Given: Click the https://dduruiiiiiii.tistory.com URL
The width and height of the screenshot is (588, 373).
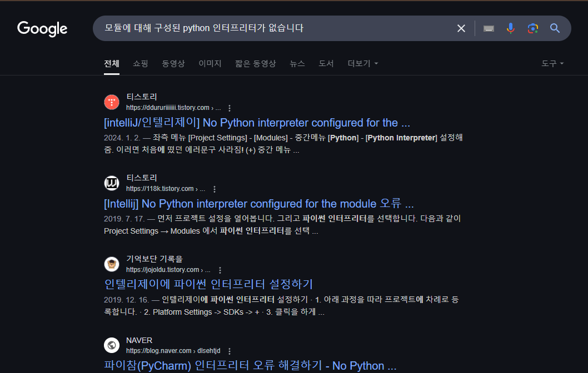Looking at the screenshot, I should tap(173, 108).
